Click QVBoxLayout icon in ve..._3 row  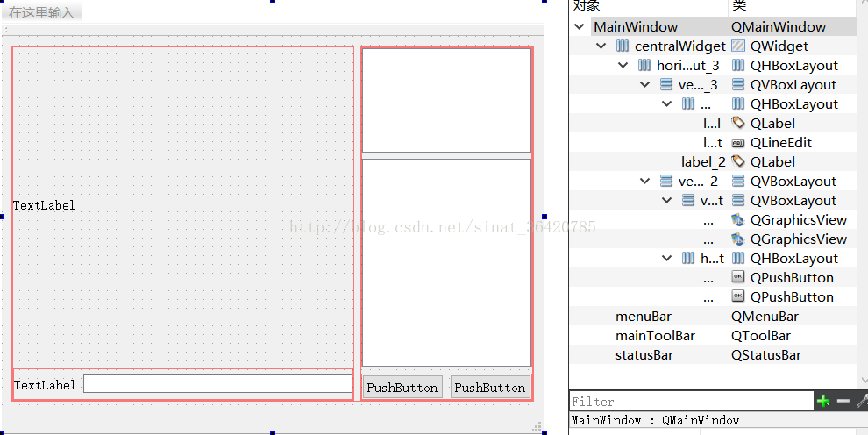coord(738,85)
